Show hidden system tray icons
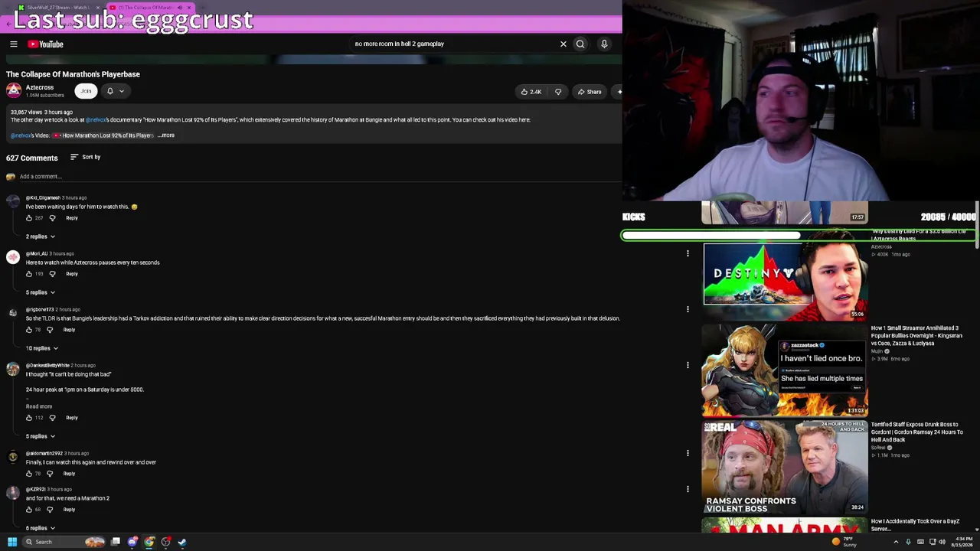The width and height of the screenshot is (980, 551). click(896, 542)
